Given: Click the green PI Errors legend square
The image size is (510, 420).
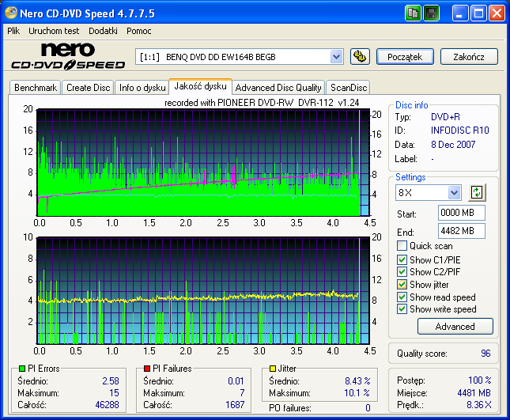Looking at the screenshot, I should click(22, 369).
